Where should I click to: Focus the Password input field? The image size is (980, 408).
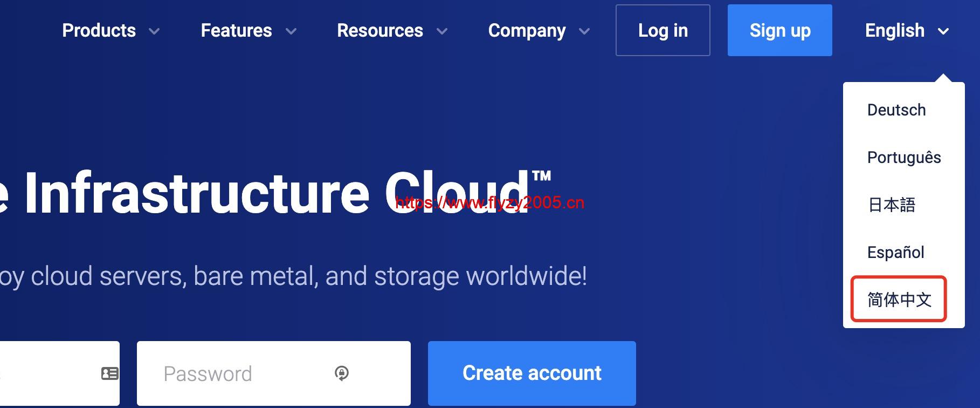tap(274, 373)
